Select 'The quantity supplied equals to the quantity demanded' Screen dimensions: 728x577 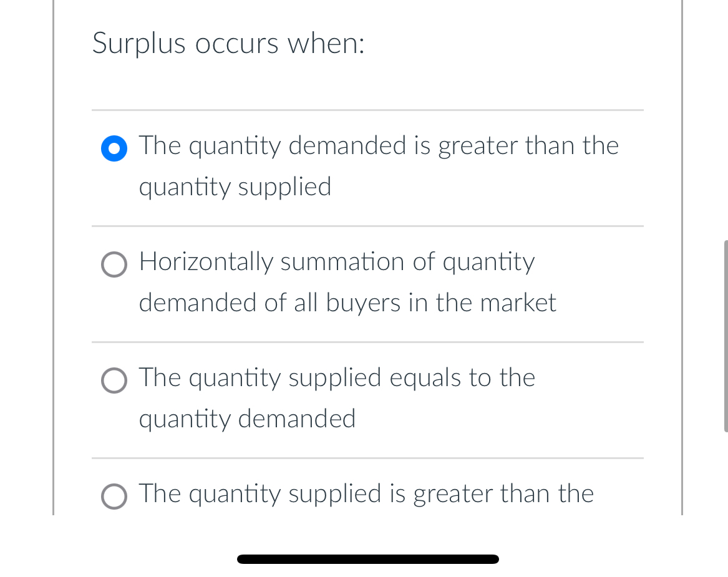(114, 381)
